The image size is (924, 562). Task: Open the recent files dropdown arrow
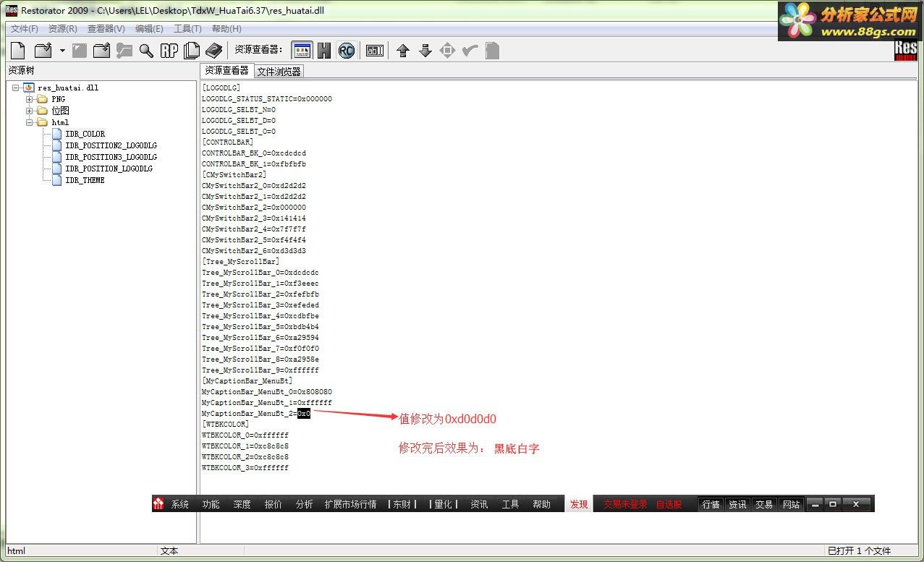coord(62,51)
